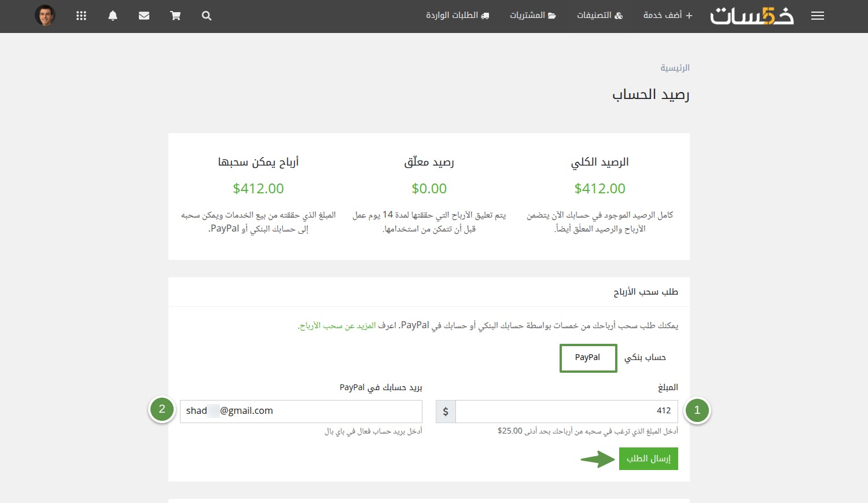Open the apps grid icon
Viewport: 868px width, 503px height.
pyautogui.click(x=81, y=16)
